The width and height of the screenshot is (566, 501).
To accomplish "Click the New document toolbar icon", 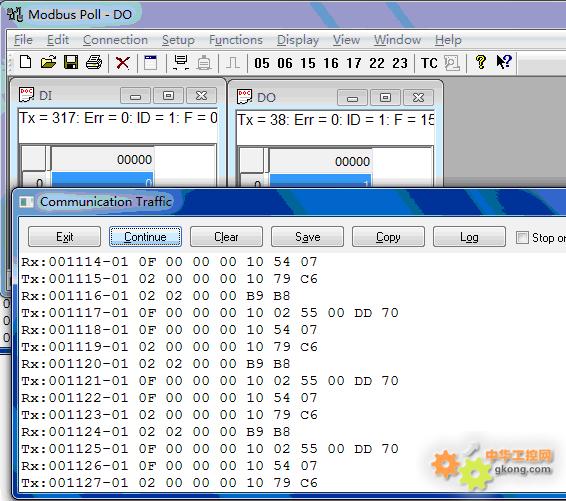I will coord(25,62).
